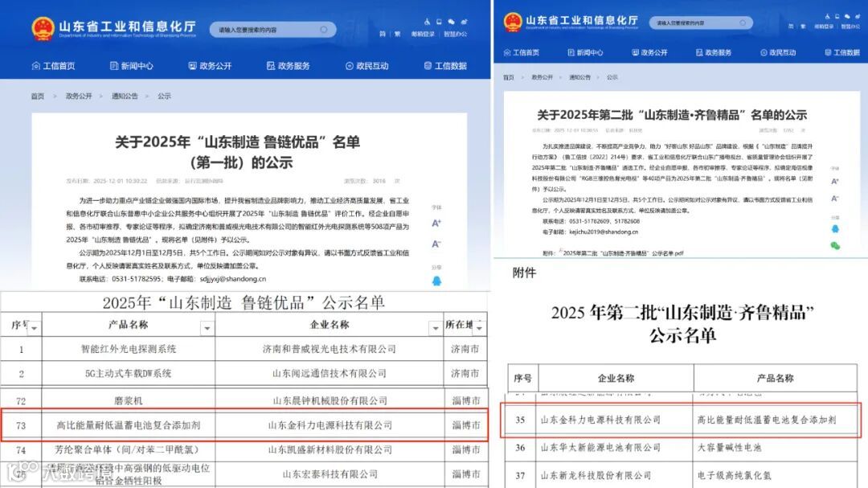Select cell 大容量碱性电池
Screen dimensions: 868x488
pyautogui.click(x=776, y=448)
